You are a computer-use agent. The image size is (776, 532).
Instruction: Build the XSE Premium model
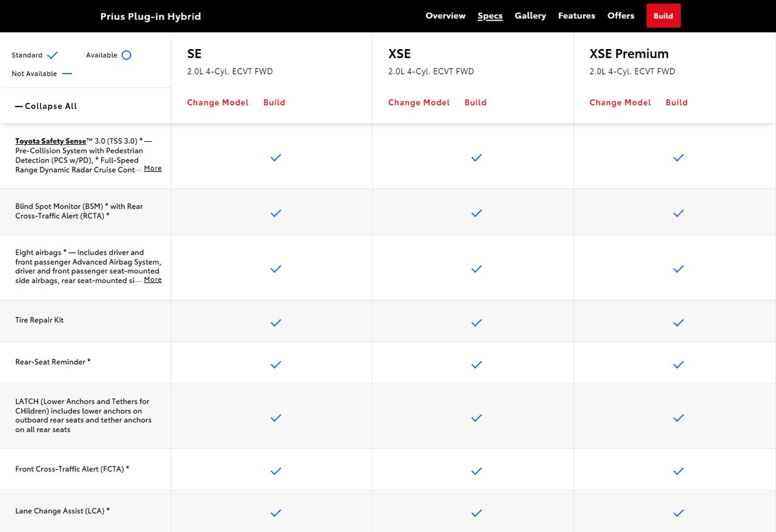[x=677, y=102]
